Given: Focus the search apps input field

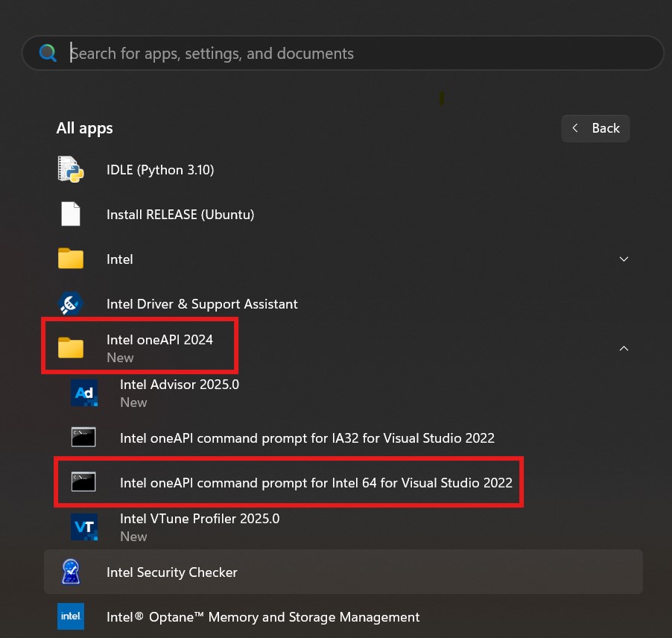Looking at the screenshot, I should (358, 54).
